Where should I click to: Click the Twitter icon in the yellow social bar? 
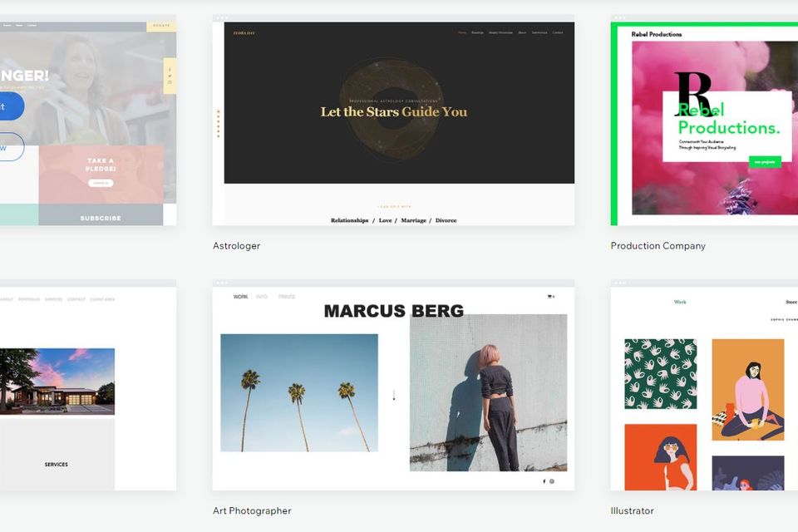click(170, 76)
